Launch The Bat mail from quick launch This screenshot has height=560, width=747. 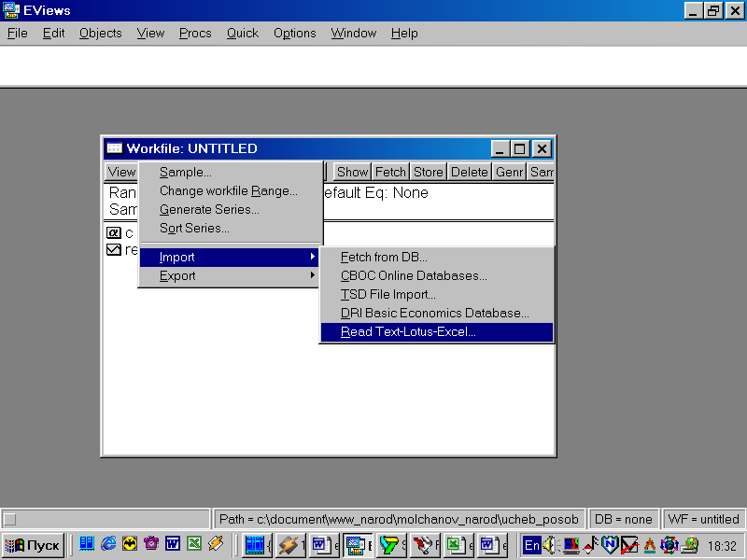click(130, 543)
